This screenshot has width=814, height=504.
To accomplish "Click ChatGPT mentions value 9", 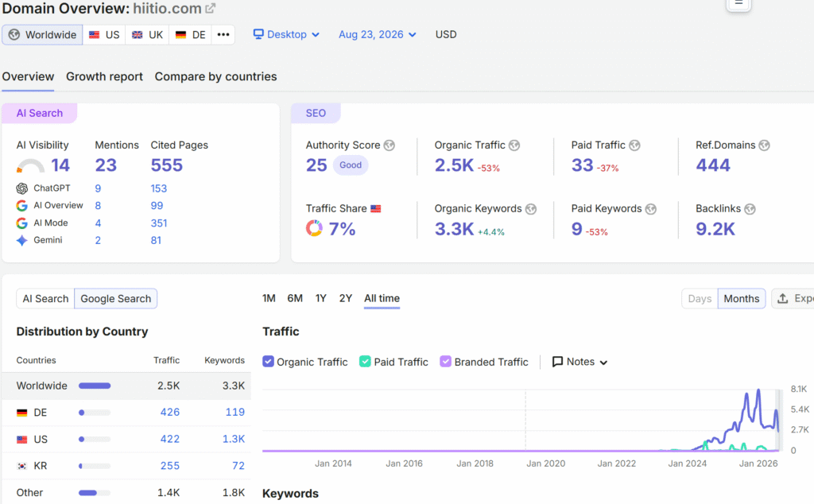I will (98, 188).
